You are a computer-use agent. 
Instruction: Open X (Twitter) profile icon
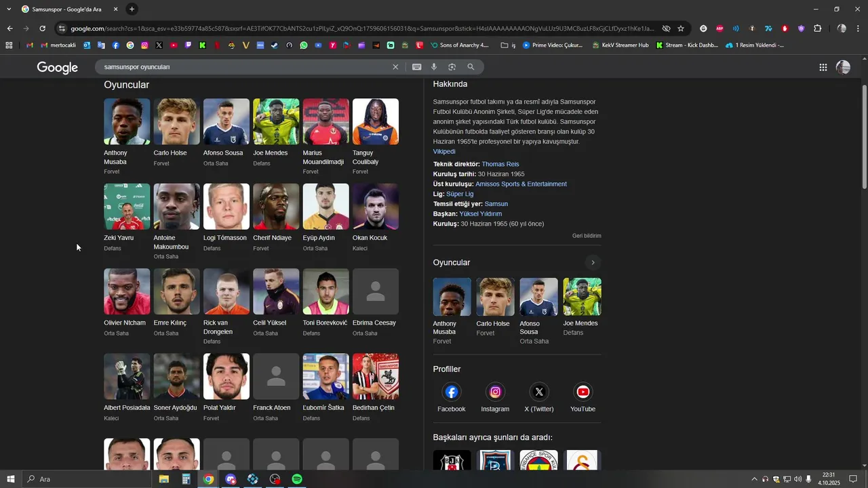tap(539, 392)
